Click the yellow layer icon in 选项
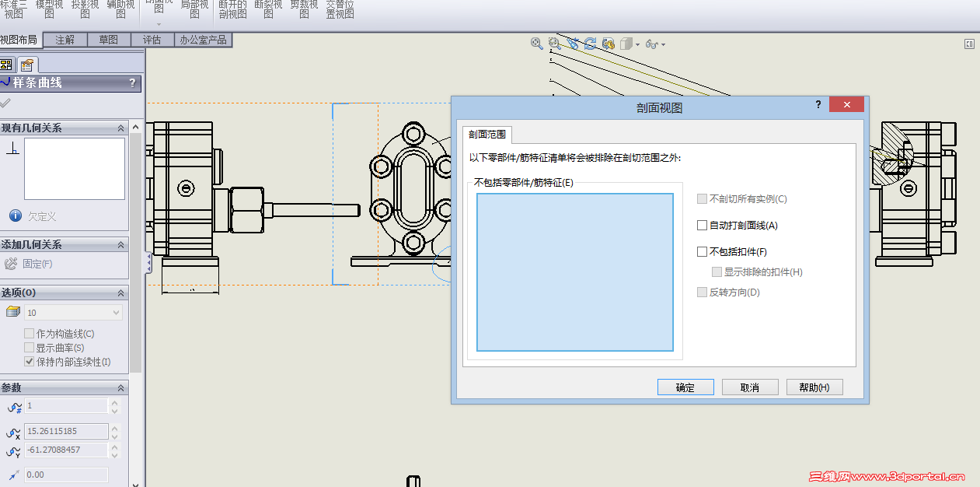 click(x=12, y=312)
